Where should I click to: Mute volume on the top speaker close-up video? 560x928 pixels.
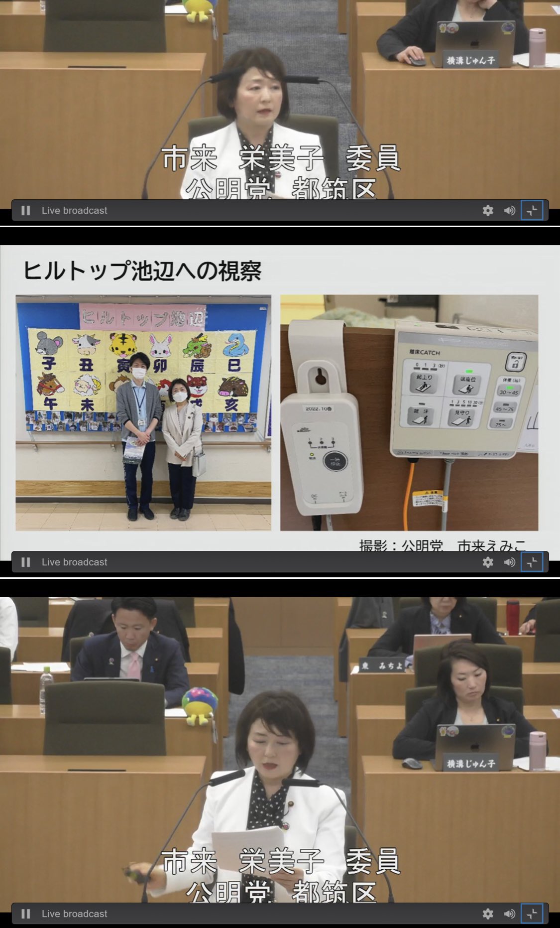point(509,211)
